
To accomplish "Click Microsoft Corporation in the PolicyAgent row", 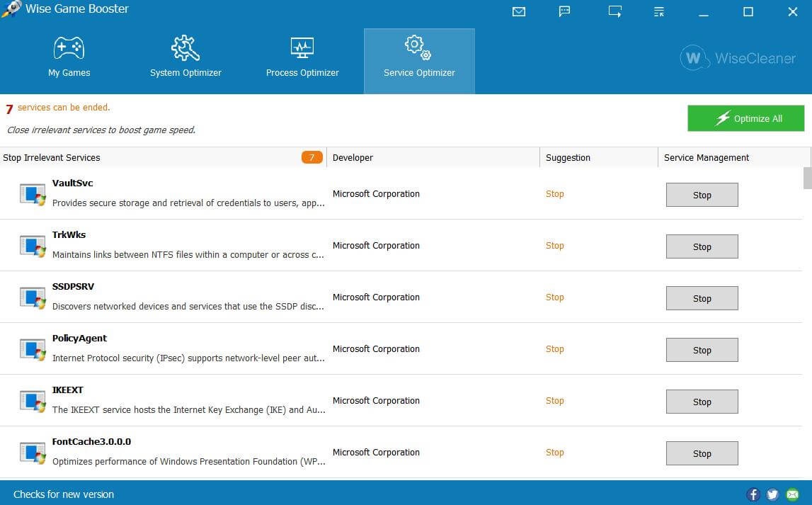I will click(376, 349).
